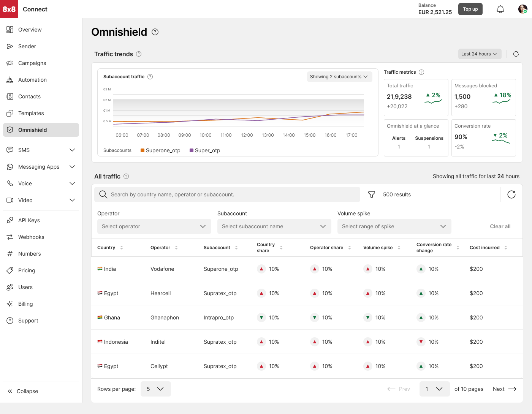Go to Sender in sidebar
The height and width of the screenshot is (414, 532).
[x=41, y=46]
